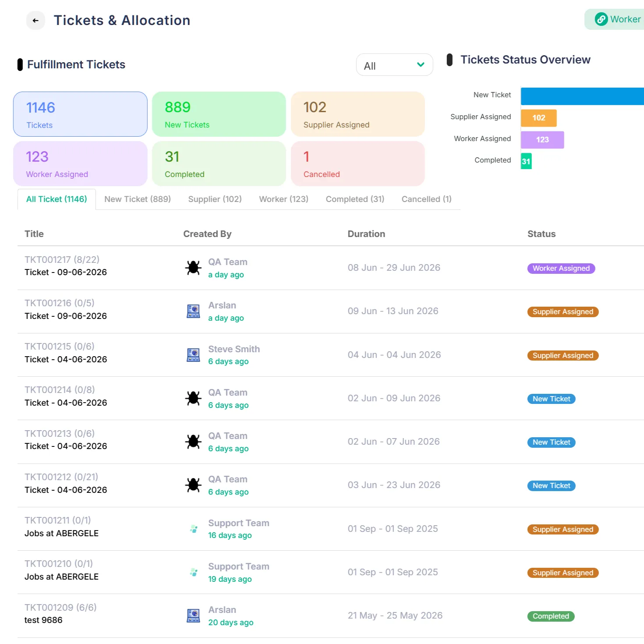Click duration 04 Jun - 04 Jun 2026
The height and width of the screenshot is (644, 644).
click(394, 355)
